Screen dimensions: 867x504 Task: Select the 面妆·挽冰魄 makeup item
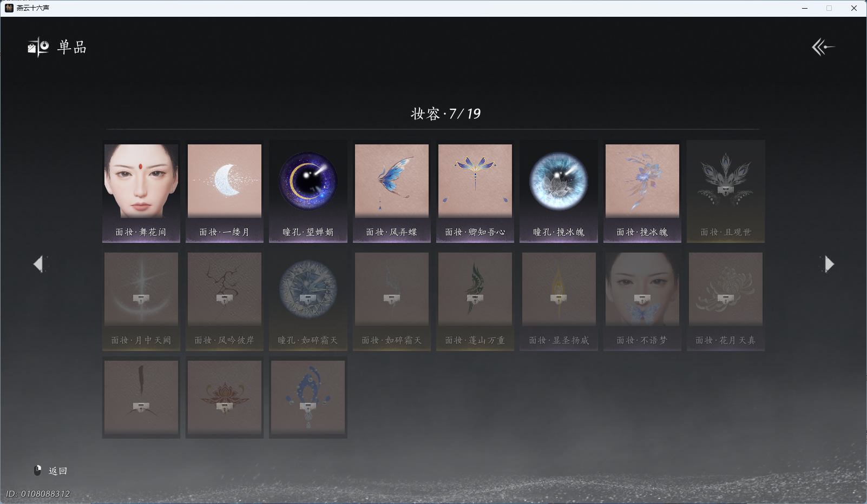point(642,191)
